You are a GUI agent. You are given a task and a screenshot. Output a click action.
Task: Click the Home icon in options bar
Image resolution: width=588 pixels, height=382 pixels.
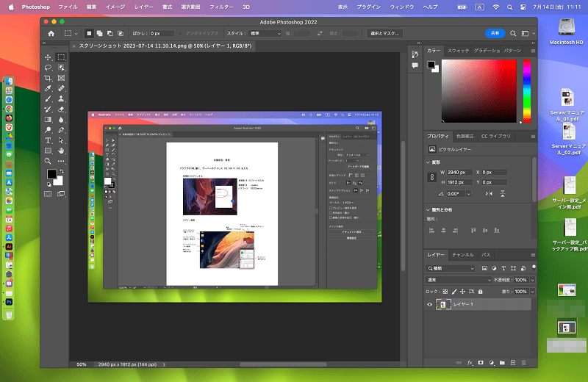[x=51, y=33]
